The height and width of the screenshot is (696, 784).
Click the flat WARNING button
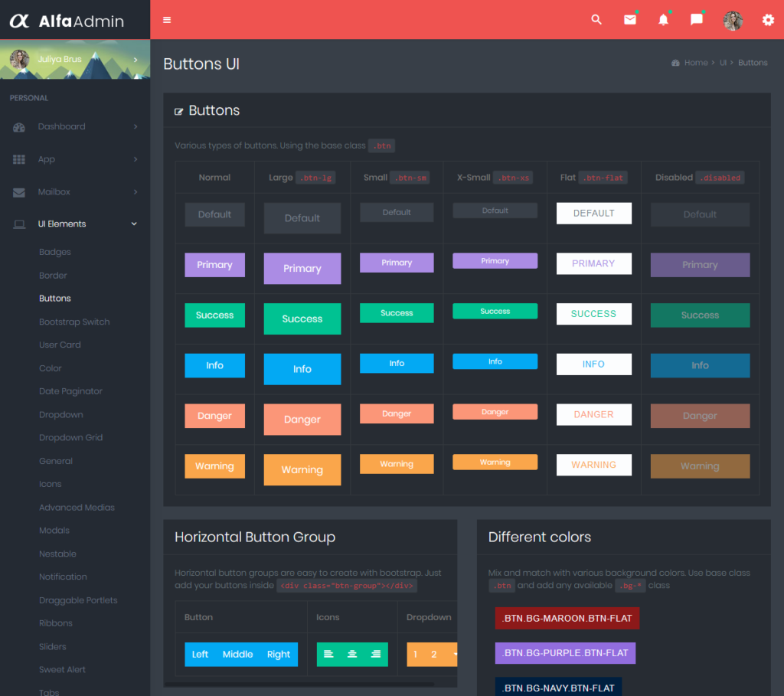point(594,465)
